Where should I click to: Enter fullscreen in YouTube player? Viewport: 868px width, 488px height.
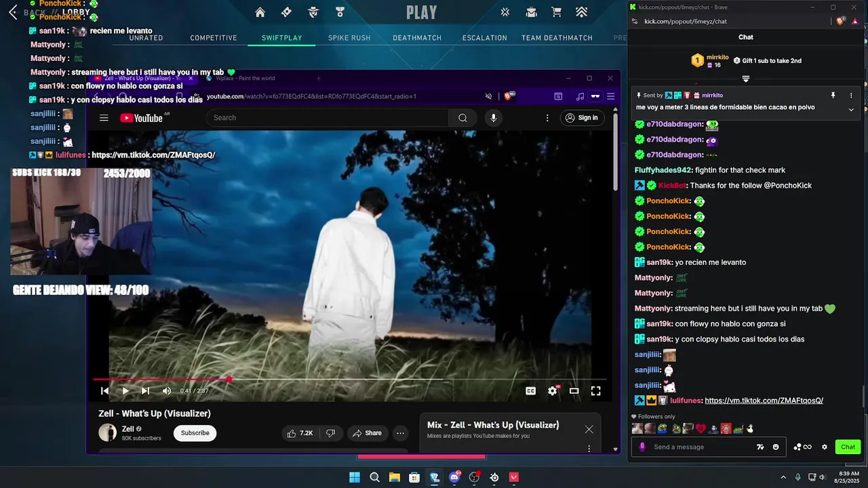pyautogui.click(x=595, y=391)
